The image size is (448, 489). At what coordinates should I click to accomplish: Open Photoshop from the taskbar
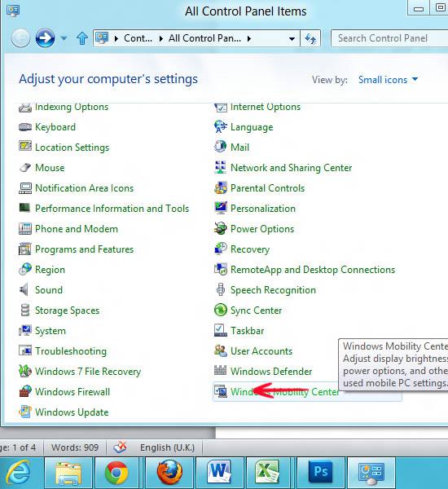click(320, 473)
